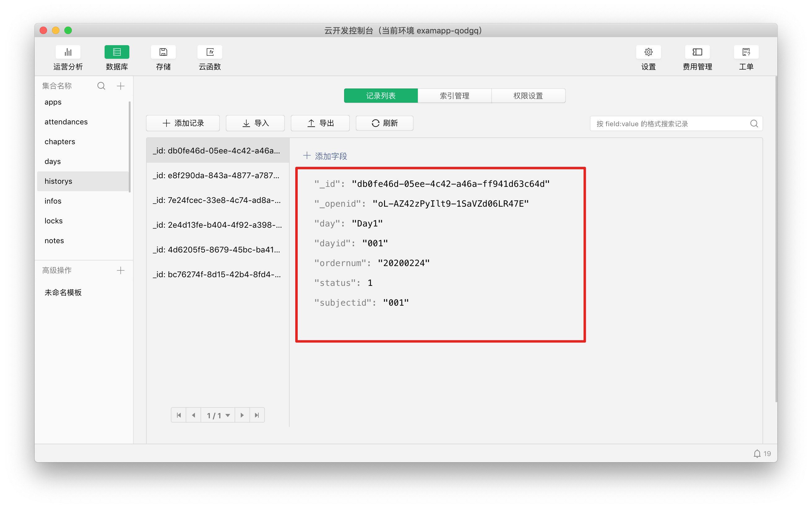
Task: Open the 工单 ticket icon
Action: tap(745, 52)
